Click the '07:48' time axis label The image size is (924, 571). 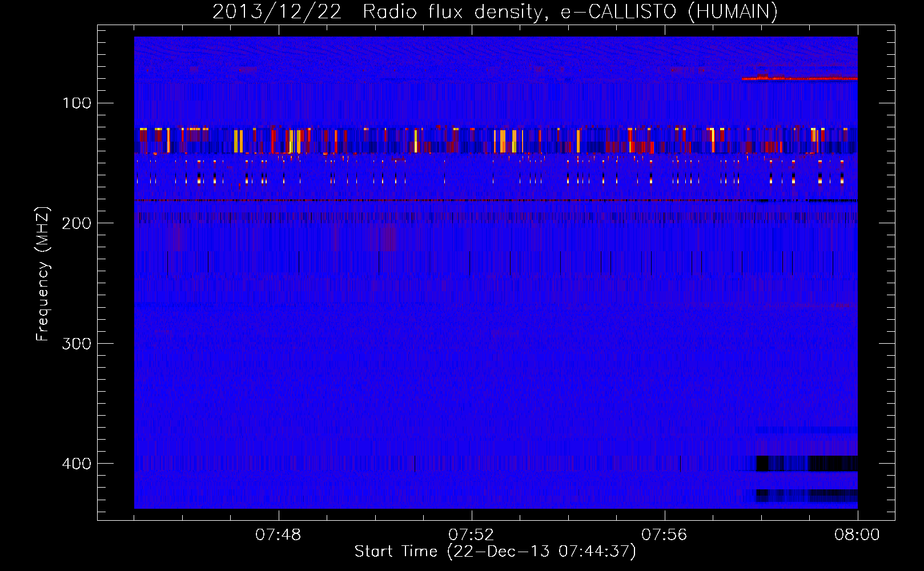(x=278, y=535)
